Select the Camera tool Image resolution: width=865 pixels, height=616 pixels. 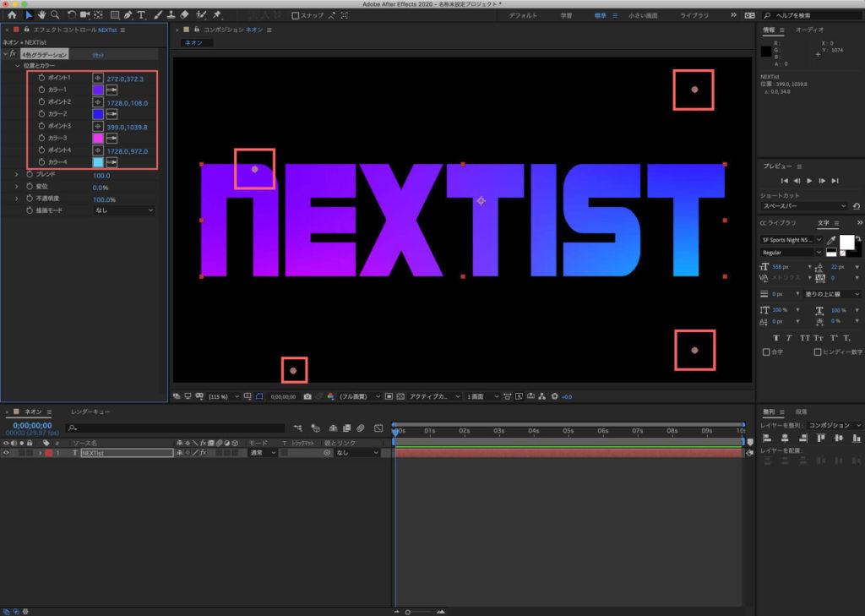85,15
